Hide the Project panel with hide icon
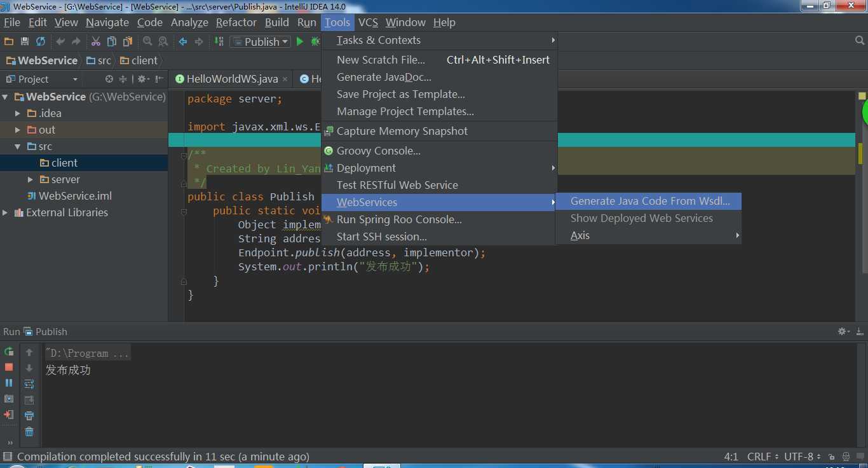The image size is (868, 468). [x=159, y=79]
